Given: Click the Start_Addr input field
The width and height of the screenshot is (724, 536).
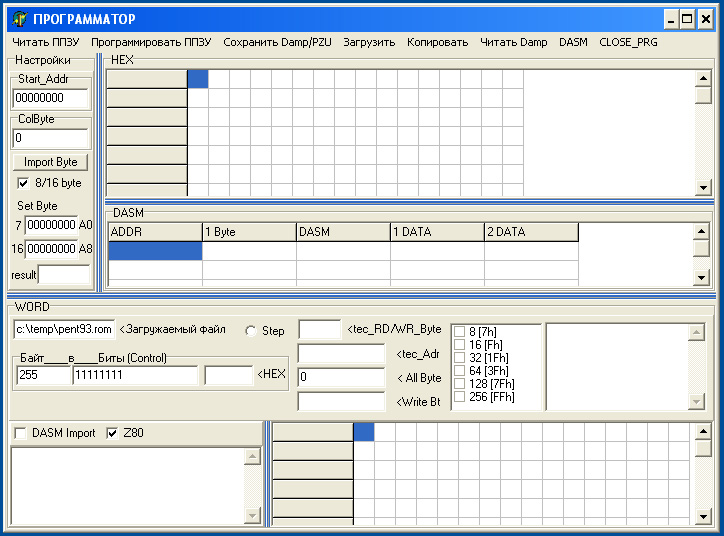Looking at the screenshot, I should (50, 98).
